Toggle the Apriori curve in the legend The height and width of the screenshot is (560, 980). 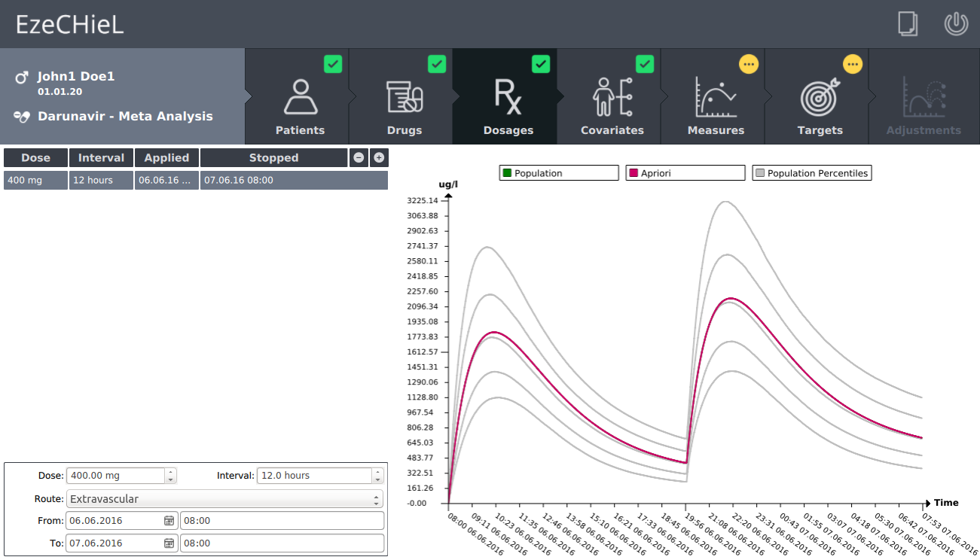685,173
